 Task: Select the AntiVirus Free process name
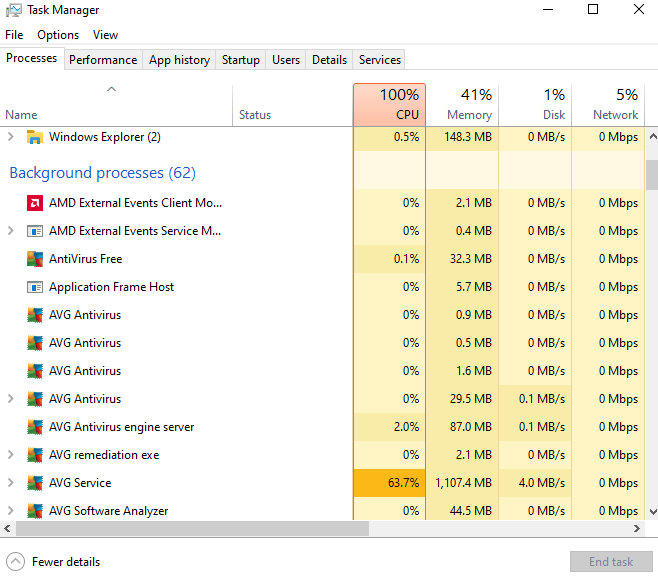pos(86,259)
